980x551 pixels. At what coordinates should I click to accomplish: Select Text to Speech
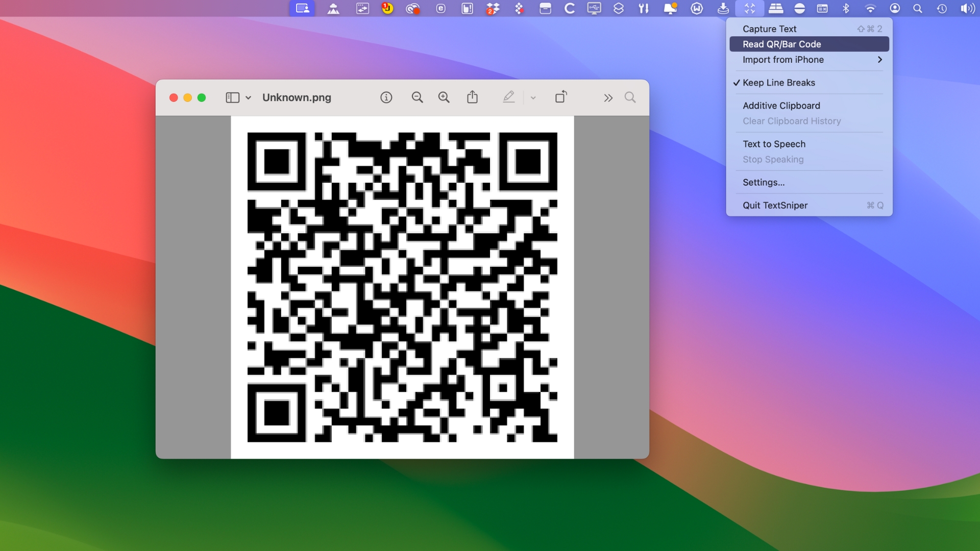(x=809, y=144)
